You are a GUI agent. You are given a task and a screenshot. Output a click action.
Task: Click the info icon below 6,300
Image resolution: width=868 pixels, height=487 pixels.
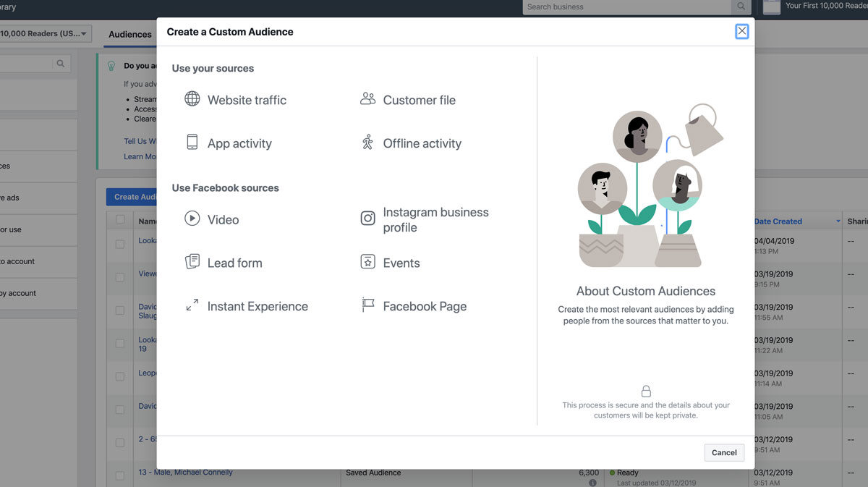coord(592,483)
